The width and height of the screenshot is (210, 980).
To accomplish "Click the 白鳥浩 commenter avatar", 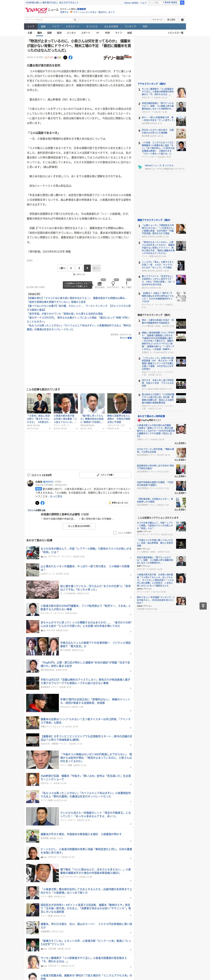I will tap(30, 483).
